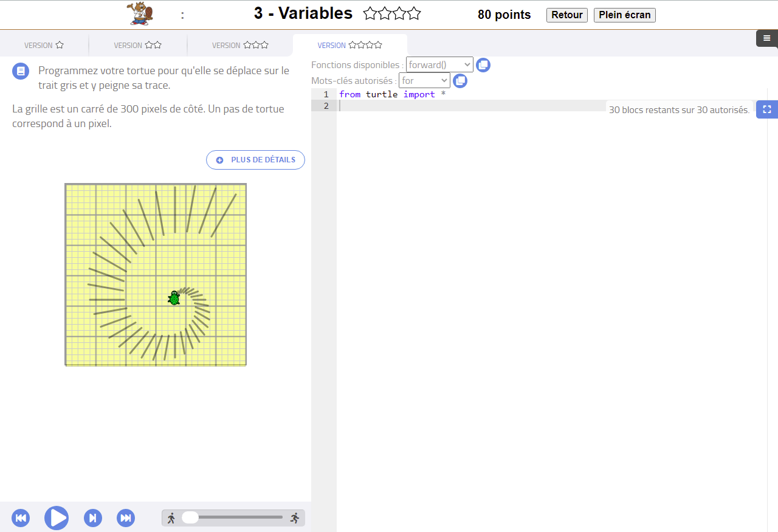Viewport: 778px width, 532px height.
Task: Set speed to fastest running icon
Action: point(295,518)
